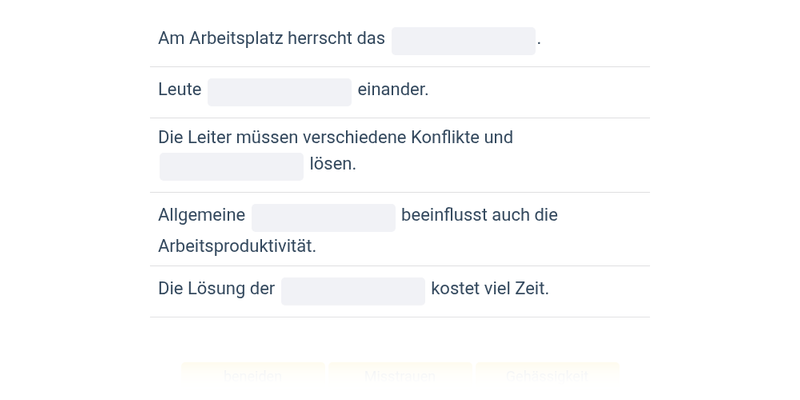Click the blank between 'Leute' and 'einander'
Viewport: 800px width, 400px height.
coord(279,92)
